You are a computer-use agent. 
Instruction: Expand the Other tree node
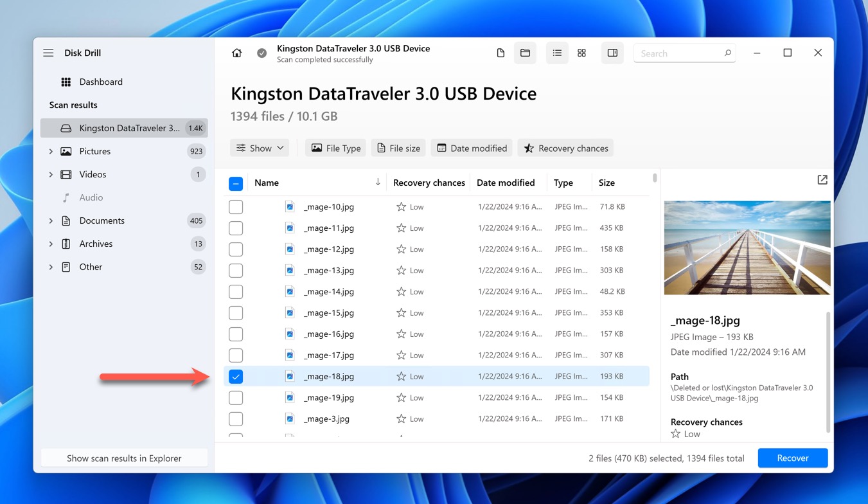pos(51,267)
